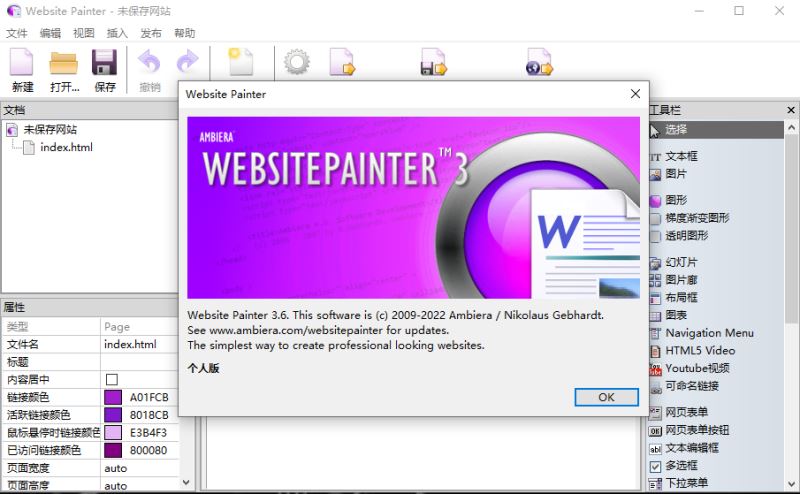Screen dimensions: 800x494
Task: Click the properties panel scroll down arrow
Action: click(186, 482)
